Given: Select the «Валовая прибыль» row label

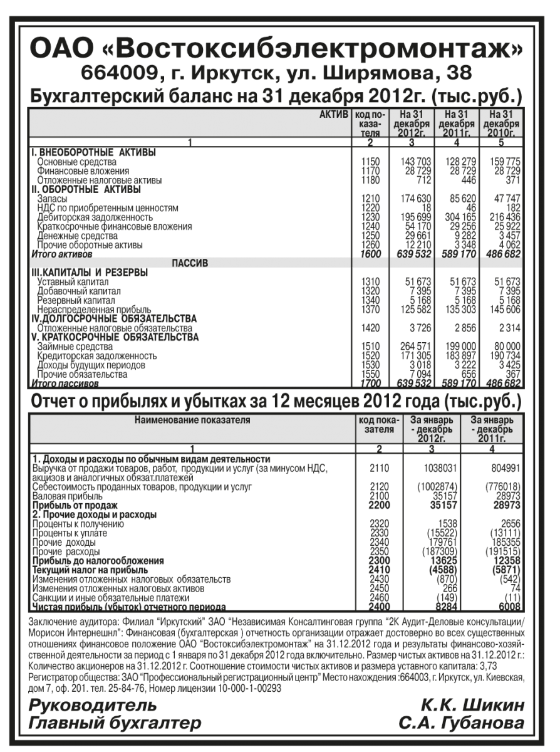Looking at the screenshot, I should 62,495.
